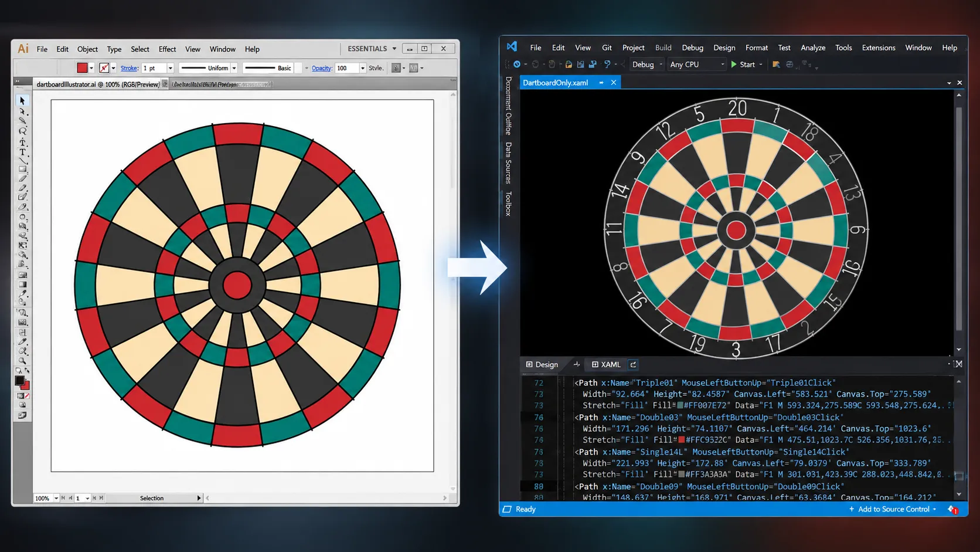Open the Toolbox side panel
The image size is (980, 552).
508,204
